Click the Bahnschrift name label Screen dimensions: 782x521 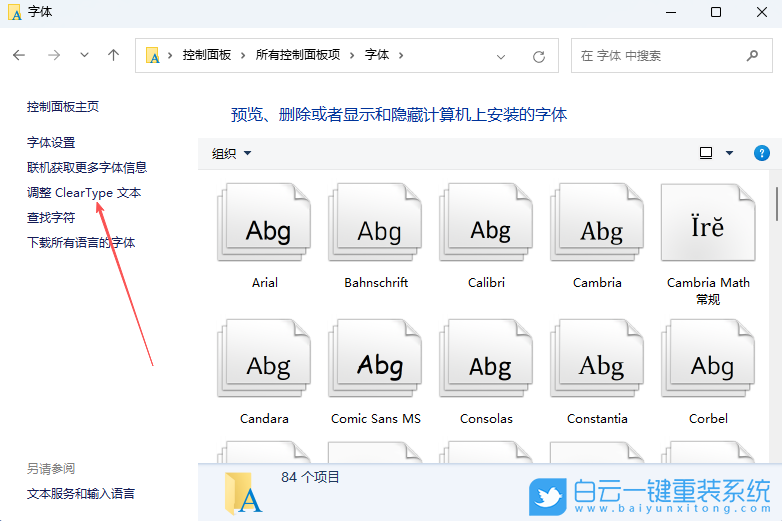coord(376,283)
